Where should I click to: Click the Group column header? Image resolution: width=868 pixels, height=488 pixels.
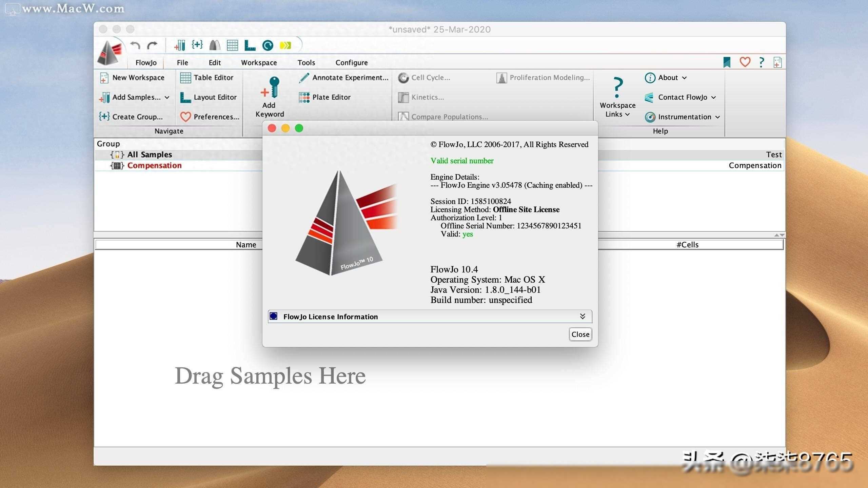pos(108,144)
